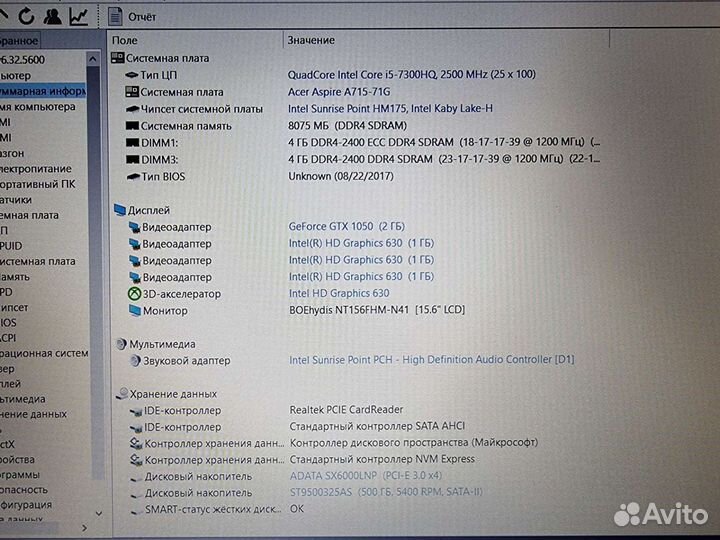Screen dimensions: 720x540
Task: Click icon beside Системная плата Acer row
Action: 132,91
